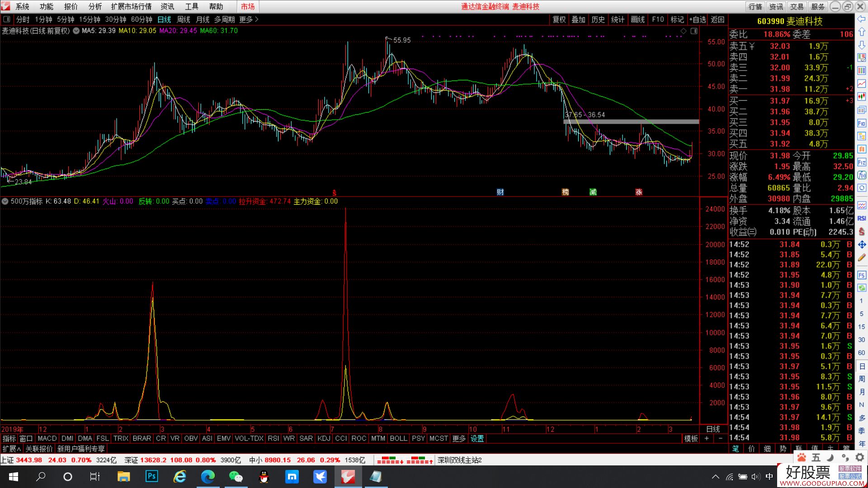
Task: Click the back arrow icon in right sidebar
Action: pyautogui.click(x=862, y=19)
